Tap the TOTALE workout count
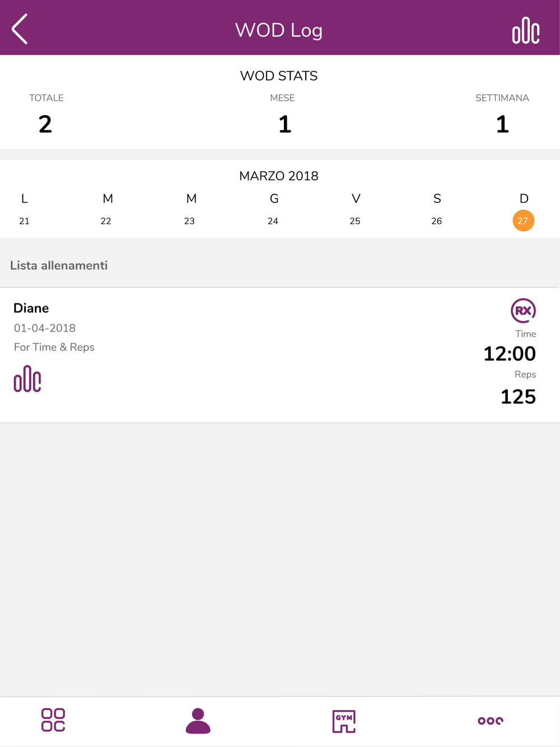Viewport: 560px width, 747px height. coord(45,124)
